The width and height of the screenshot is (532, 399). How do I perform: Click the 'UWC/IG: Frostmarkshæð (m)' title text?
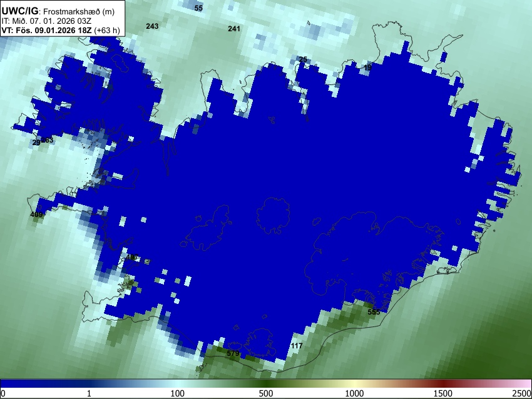(x=58, y=11)
